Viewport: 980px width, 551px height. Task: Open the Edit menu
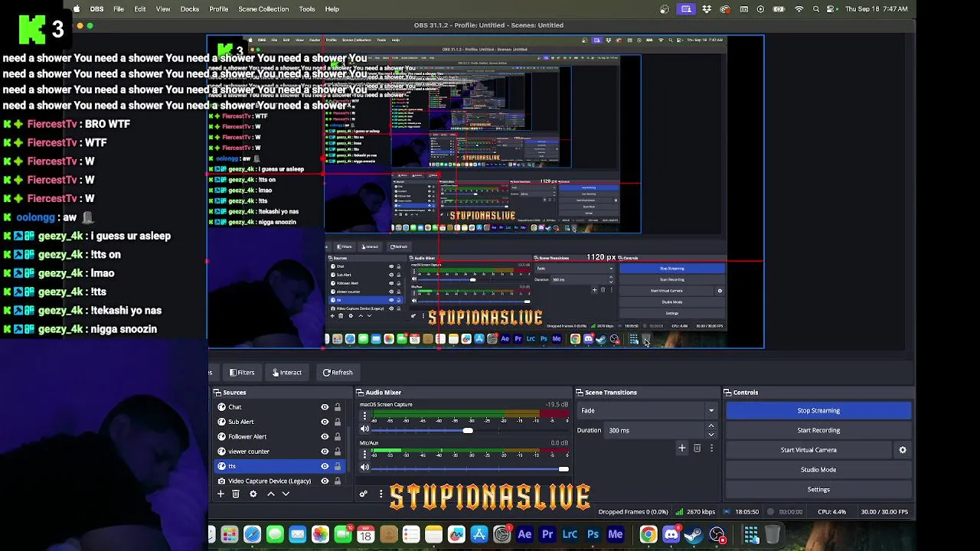(x=140, y=9)
